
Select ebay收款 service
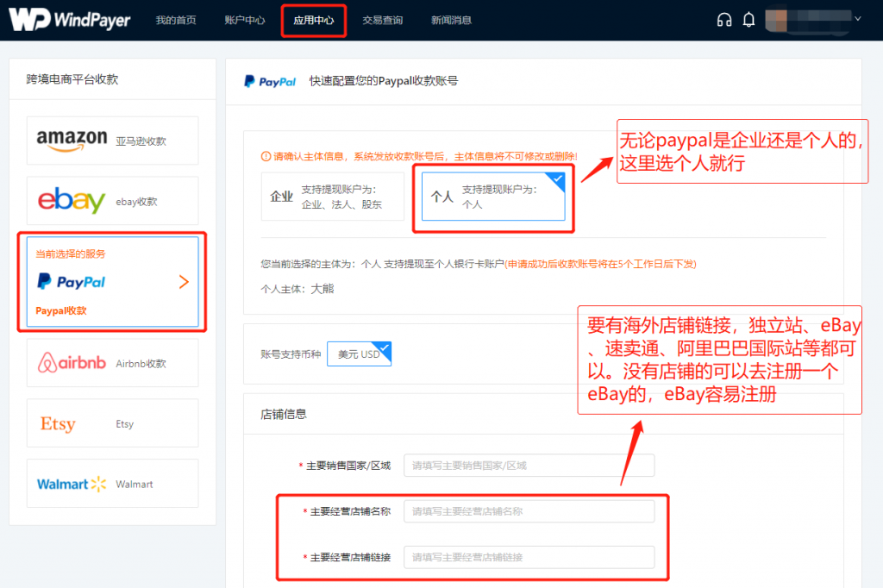point(113,201)
